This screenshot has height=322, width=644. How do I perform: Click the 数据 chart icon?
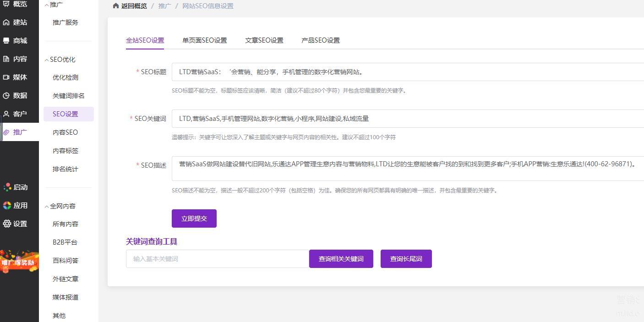pyautogui.click(x=6, y=96)
